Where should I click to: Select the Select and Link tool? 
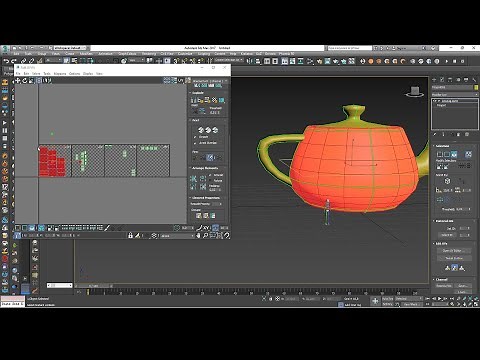pos(23,61)
